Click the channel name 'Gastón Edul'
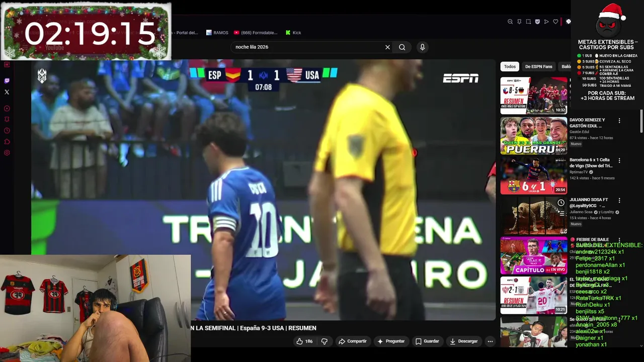The image size is (644, 362). [579, 132]
